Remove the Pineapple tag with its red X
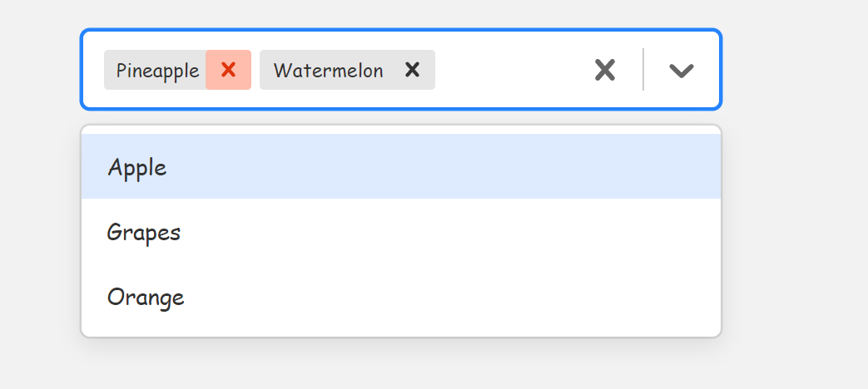The height and width of the screenshot is (389, 868). (x=228, y=70)
